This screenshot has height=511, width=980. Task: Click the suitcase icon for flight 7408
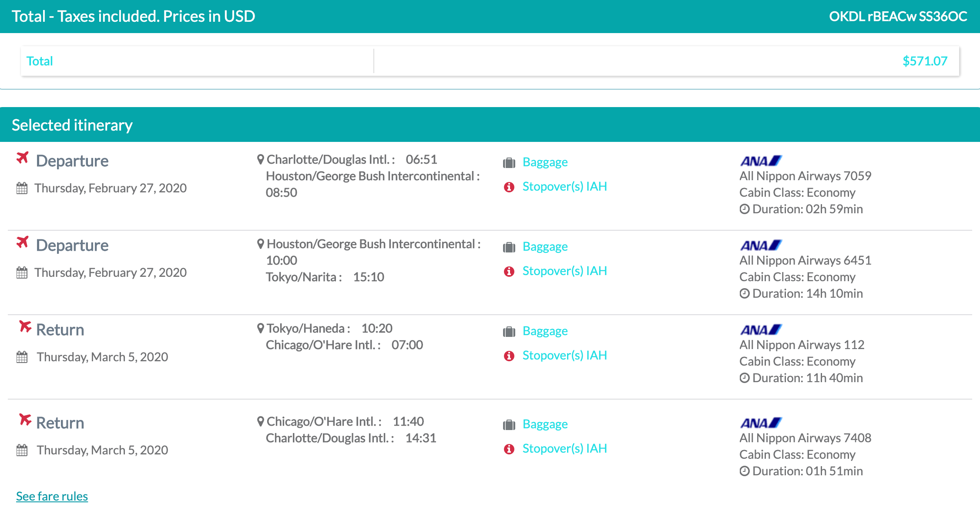[509, 425]
